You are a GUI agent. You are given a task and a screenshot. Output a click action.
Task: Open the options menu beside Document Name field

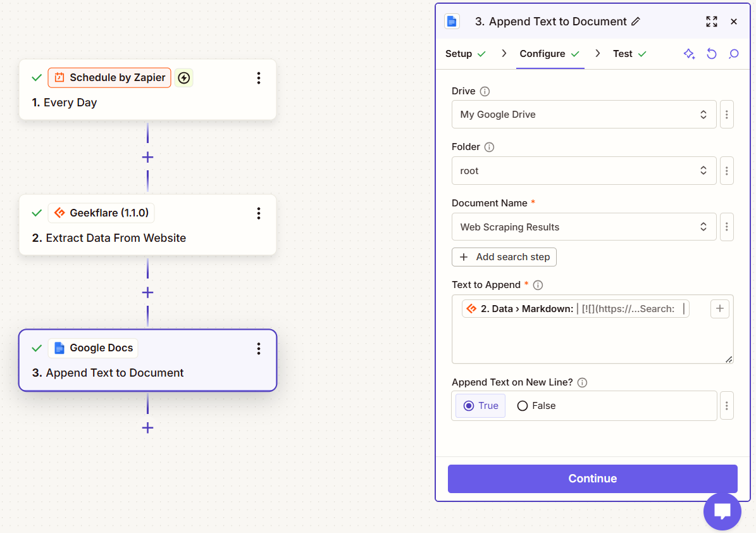[x=727, y=227]
